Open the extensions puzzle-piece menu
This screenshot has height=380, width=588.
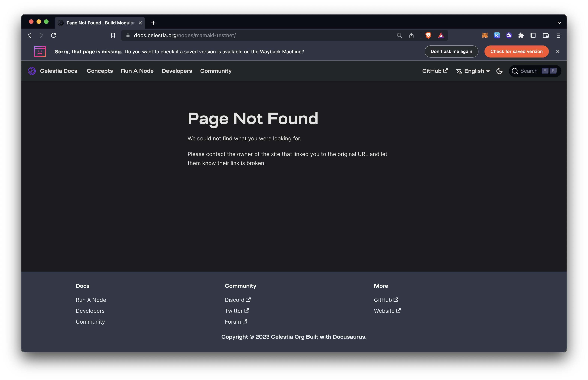[521, 35]
